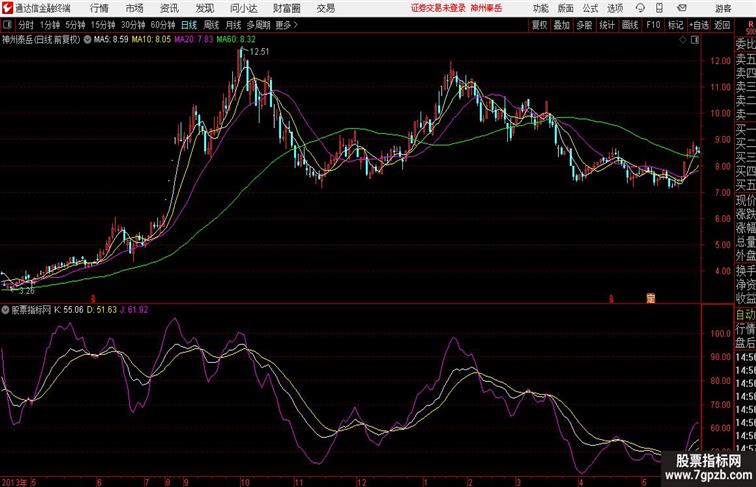Viewport: 756px width, 487px height.
Task: Click the 复权 toolbar button
Action: 539,25
